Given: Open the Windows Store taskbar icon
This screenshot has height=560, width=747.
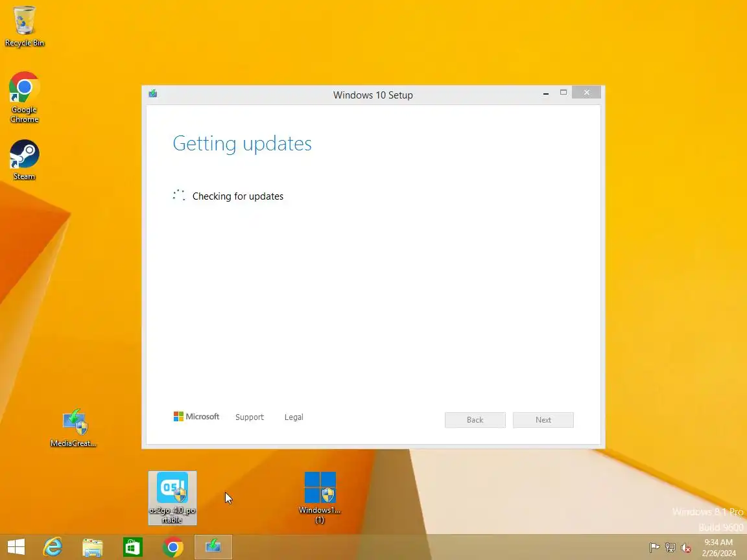Looking at the screenshot, I should click(132, 546).
